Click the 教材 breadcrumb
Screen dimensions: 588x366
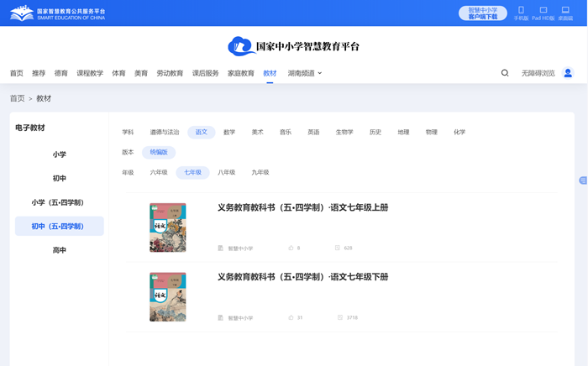click(x=44, y=98)
